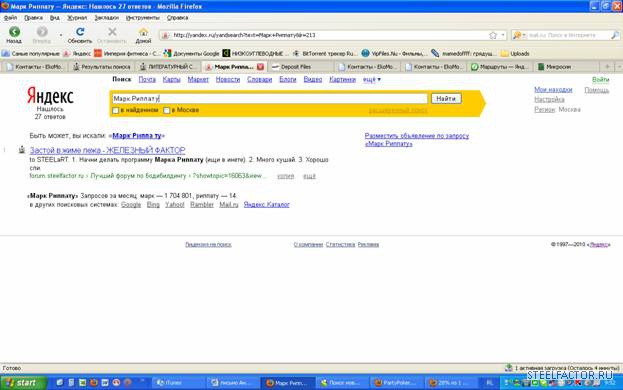Image resolution: width=623 pixels, height=390 pixels.
Task: Click the search magnifier icon in search bar
Action: 615,35
